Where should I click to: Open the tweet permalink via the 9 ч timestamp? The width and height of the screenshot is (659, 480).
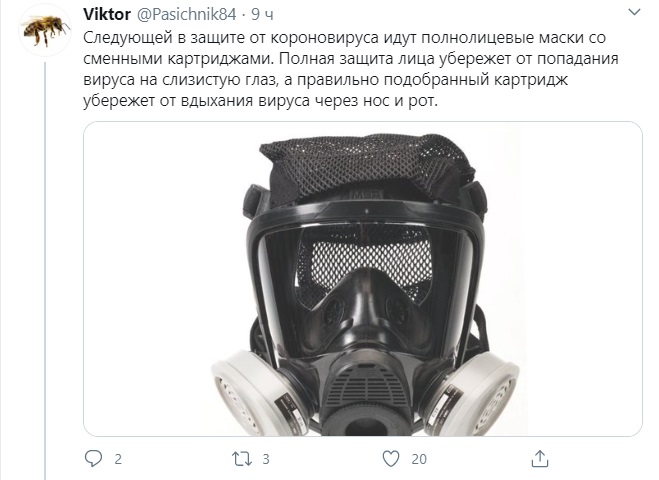coord(262,15)
